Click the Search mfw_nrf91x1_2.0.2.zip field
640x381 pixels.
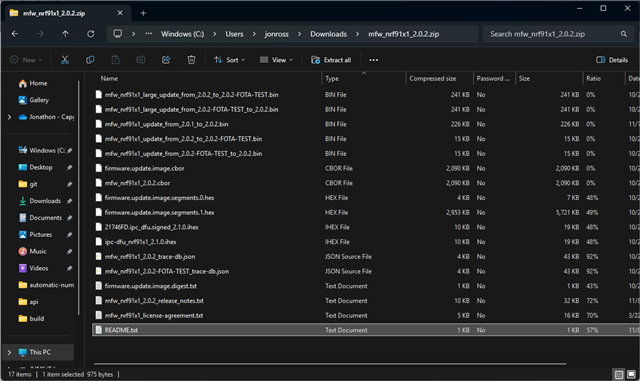click(x=557, y=34)
